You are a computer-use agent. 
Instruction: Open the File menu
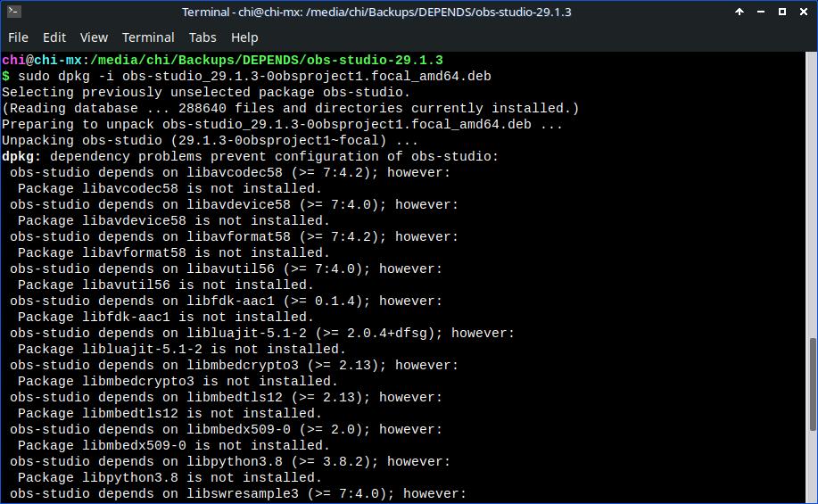[x=18, y=37]
